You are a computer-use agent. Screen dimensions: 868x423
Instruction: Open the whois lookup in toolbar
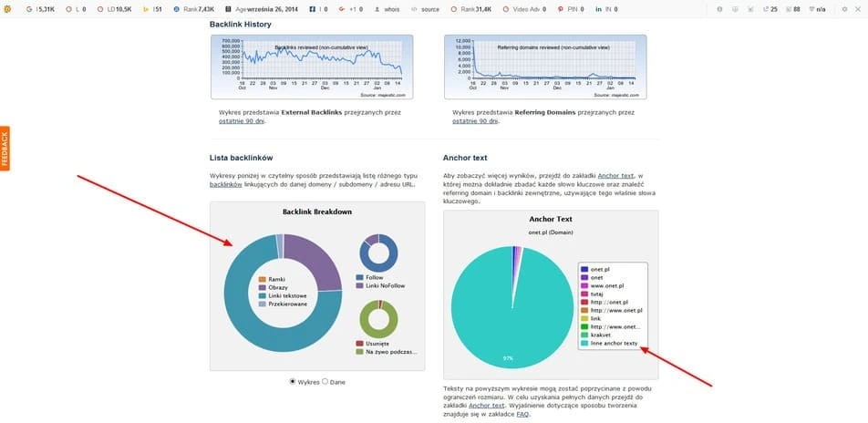(389, 9)
